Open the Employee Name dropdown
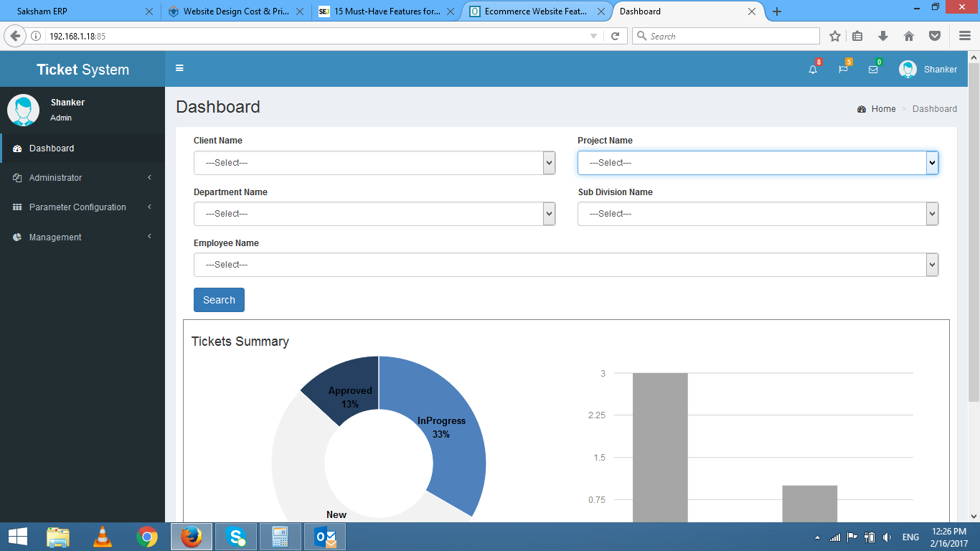The height and width of the screenshot is (551, 980). [x=566, y=265]
